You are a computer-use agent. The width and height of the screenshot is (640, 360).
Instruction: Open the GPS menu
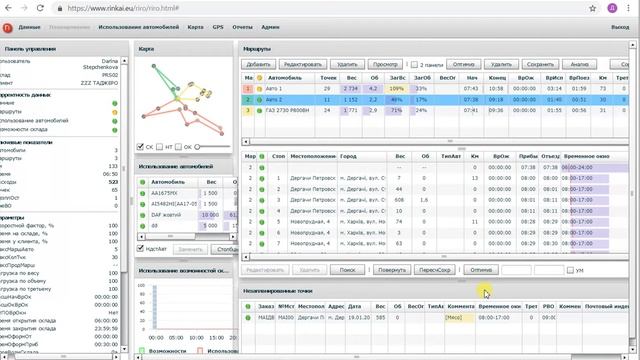coord(218,27)
